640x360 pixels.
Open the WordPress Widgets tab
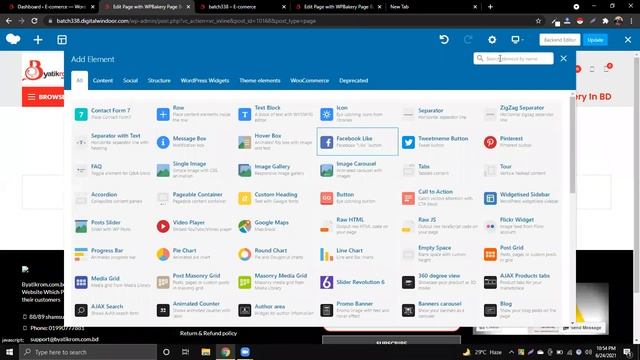pyautogui.click(x=205, y=80)
